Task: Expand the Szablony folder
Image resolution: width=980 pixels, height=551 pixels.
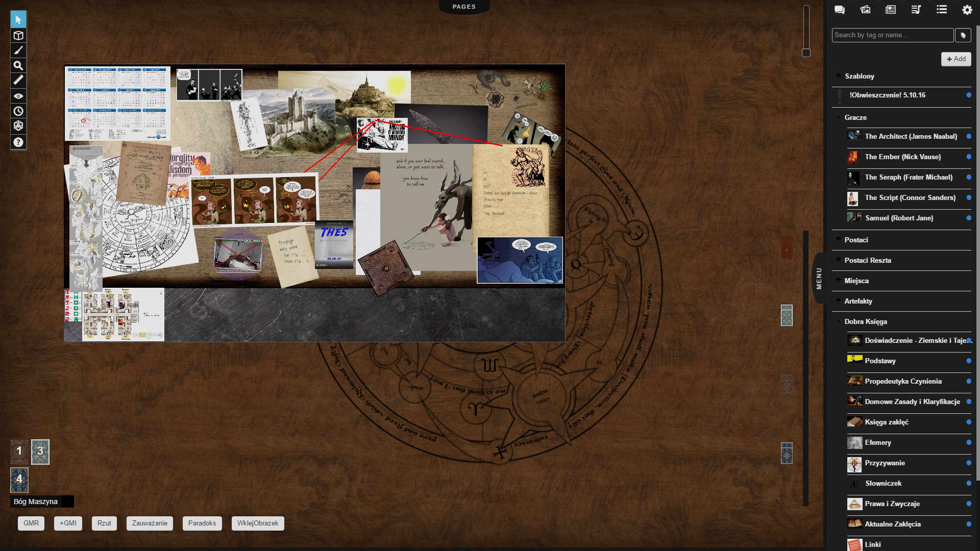Action: tap(838, 76)
